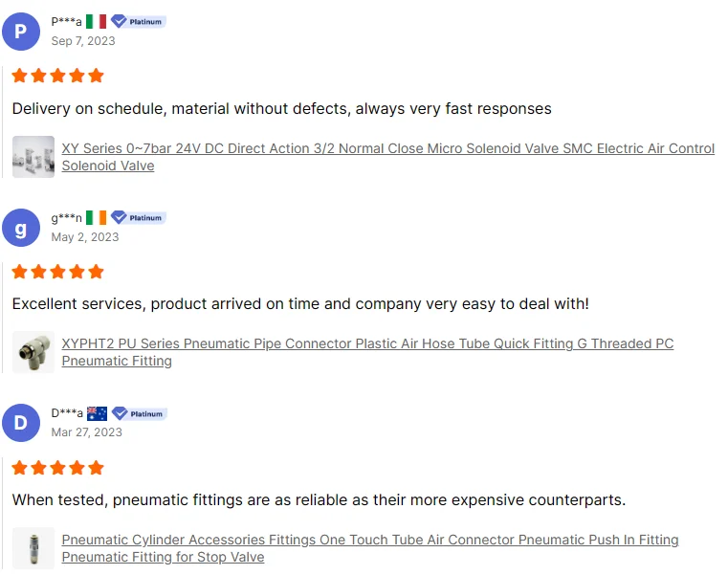Click five-star rating on May 2 review

[x=58, y=272]
